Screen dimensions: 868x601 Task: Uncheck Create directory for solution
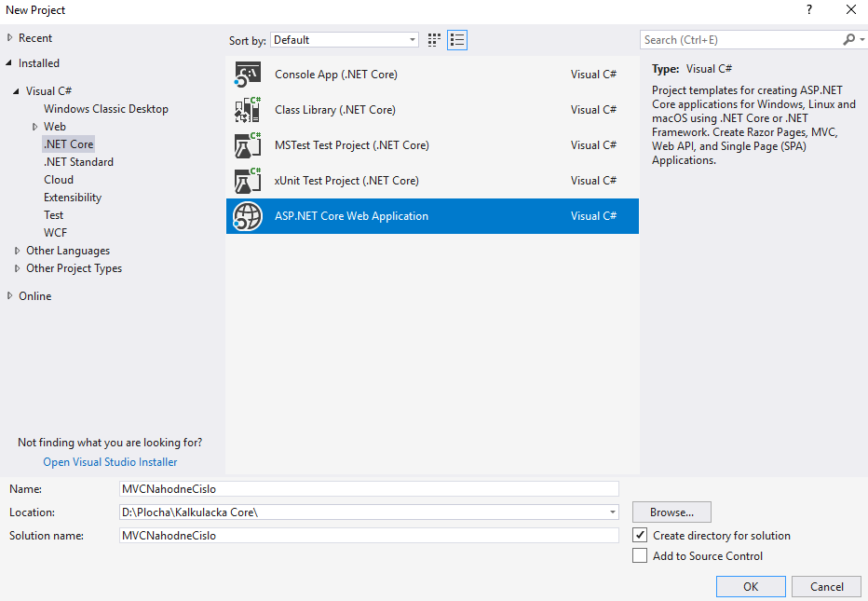click(640, 536)
